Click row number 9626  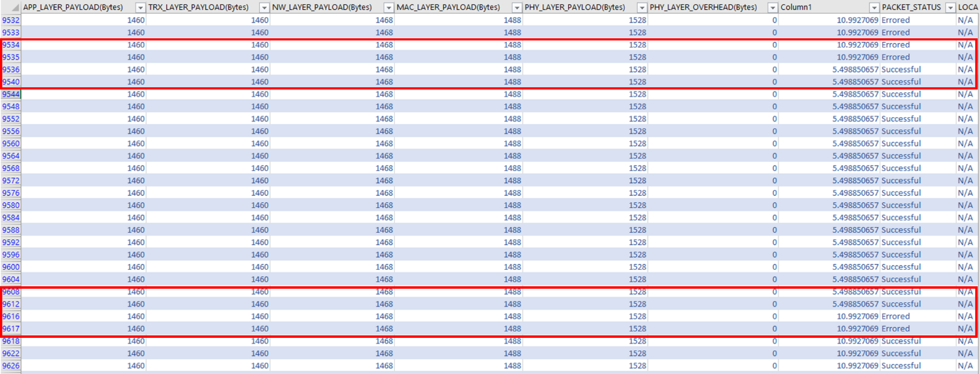(x=11, y=365)
